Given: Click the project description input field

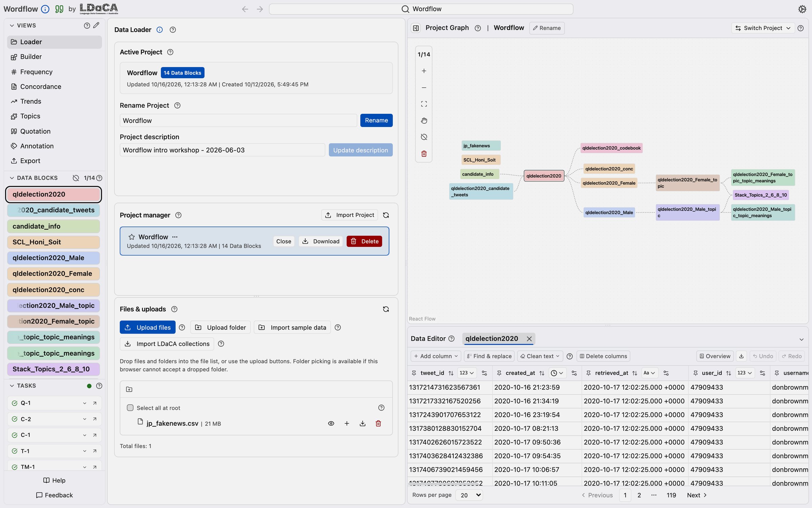Looking at the screenshot, I should pyautogui.click(x=222, y=150).
